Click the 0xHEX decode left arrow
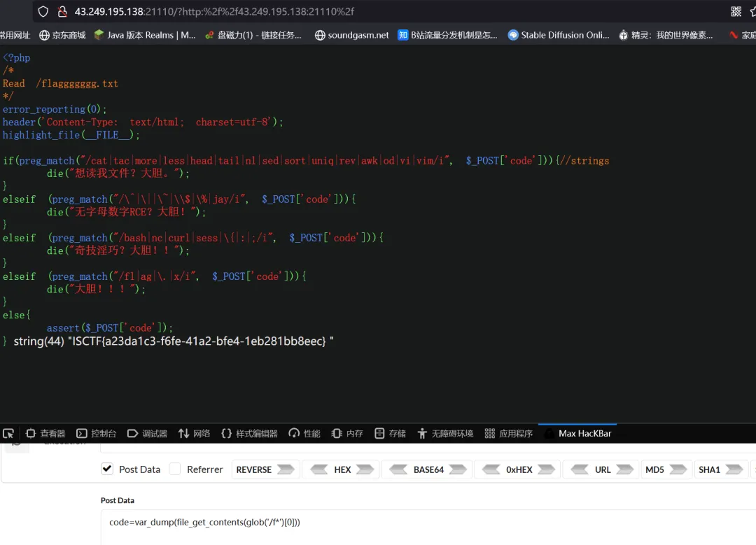 click(491, 469)
